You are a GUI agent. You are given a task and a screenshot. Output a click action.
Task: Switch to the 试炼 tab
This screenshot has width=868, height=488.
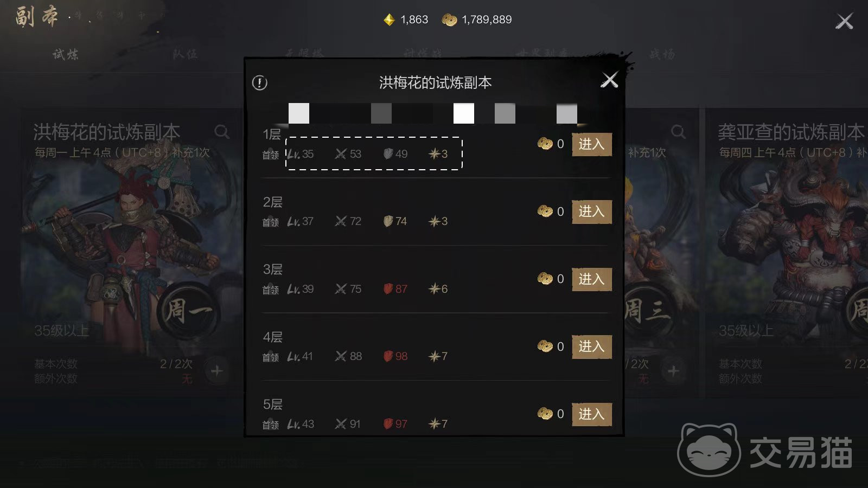pyautogui.click(x=66, y=54)
